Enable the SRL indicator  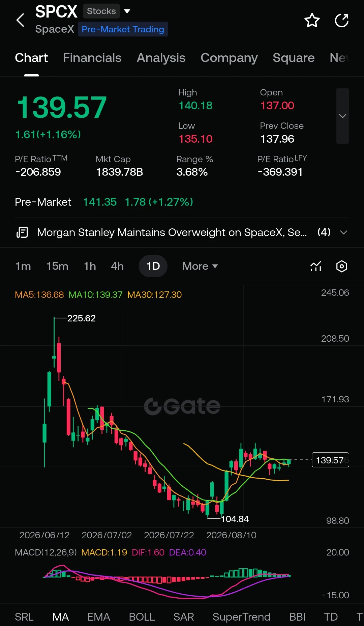pos(24,617)
